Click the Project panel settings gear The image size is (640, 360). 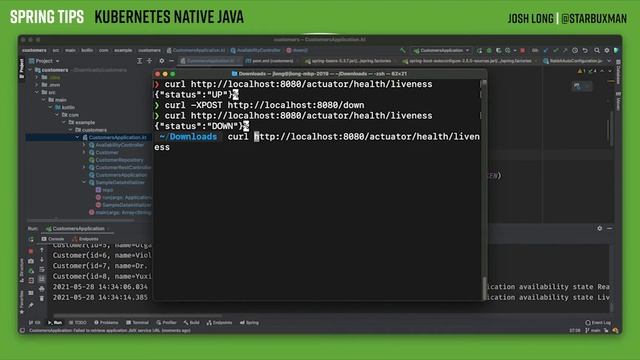tap(162, 60)
